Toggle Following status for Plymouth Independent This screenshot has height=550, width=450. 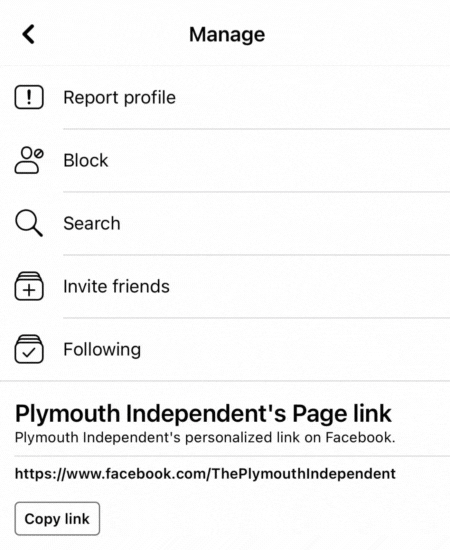225,349
